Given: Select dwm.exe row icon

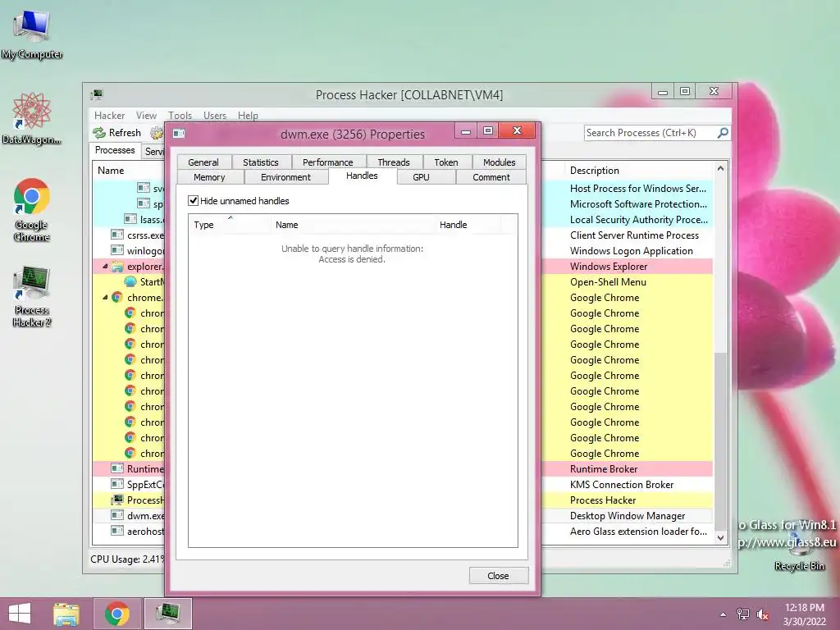Looking at the screenshot, I should (117, 515).
